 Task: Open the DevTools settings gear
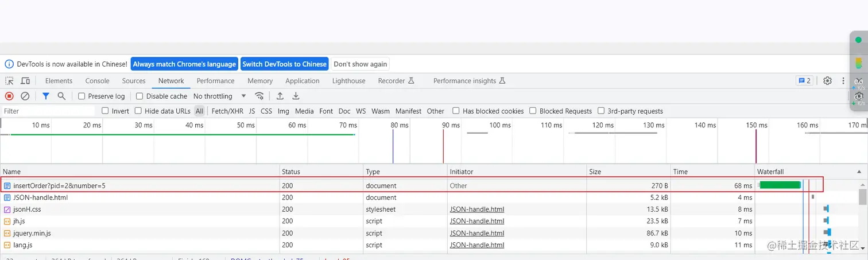(827, 81)
